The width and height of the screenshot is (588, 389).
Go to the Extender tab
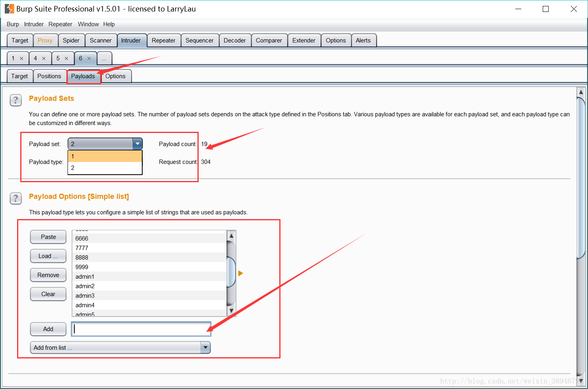[304, 40]
